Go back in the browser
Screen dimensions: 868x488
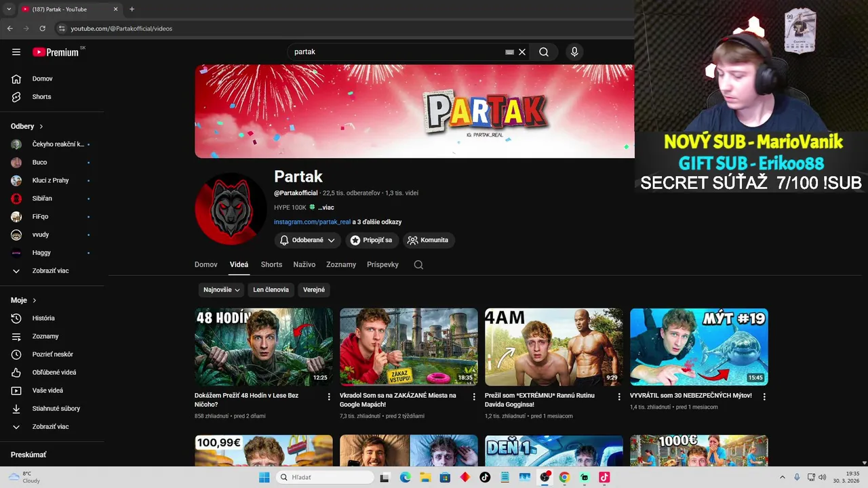[x=9, y=28]
